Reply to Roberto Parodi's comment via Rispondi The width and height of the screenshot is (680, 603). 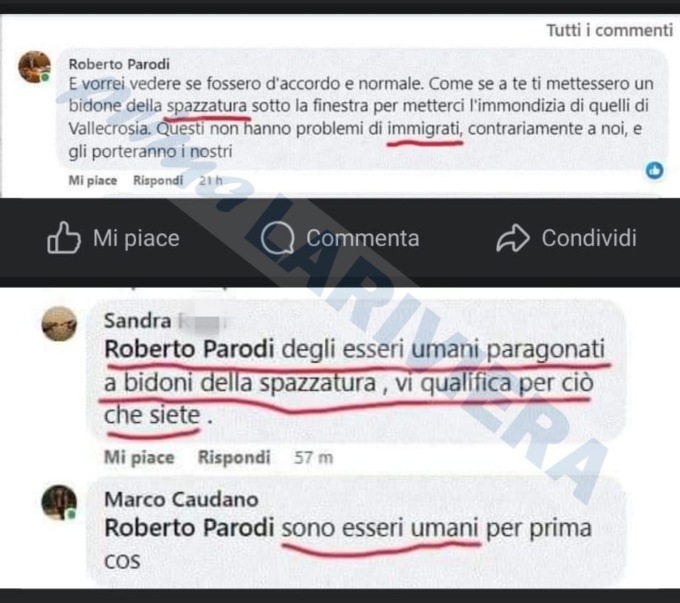coord(158,180)
